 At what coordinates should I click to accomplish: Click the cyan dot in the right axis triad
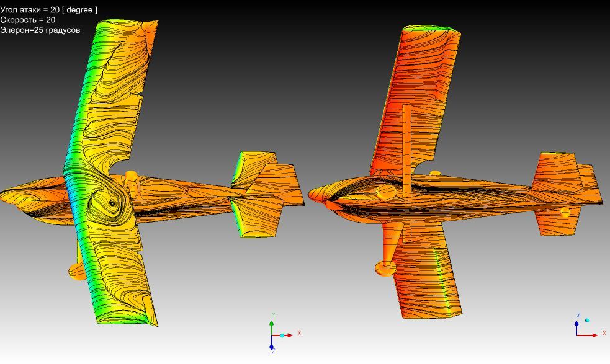pos(587,321)
